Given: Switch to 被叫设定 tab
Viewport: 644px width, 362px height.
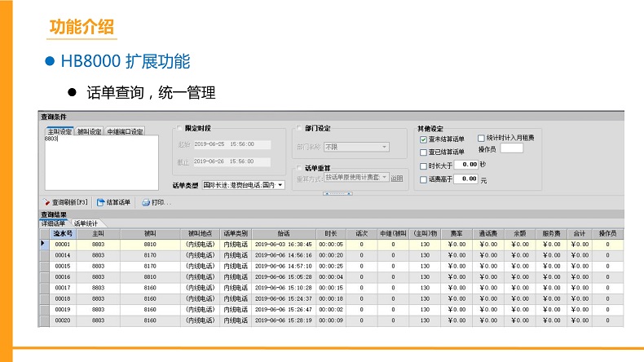Looking at the screenshot, I should tap(89, 131).
